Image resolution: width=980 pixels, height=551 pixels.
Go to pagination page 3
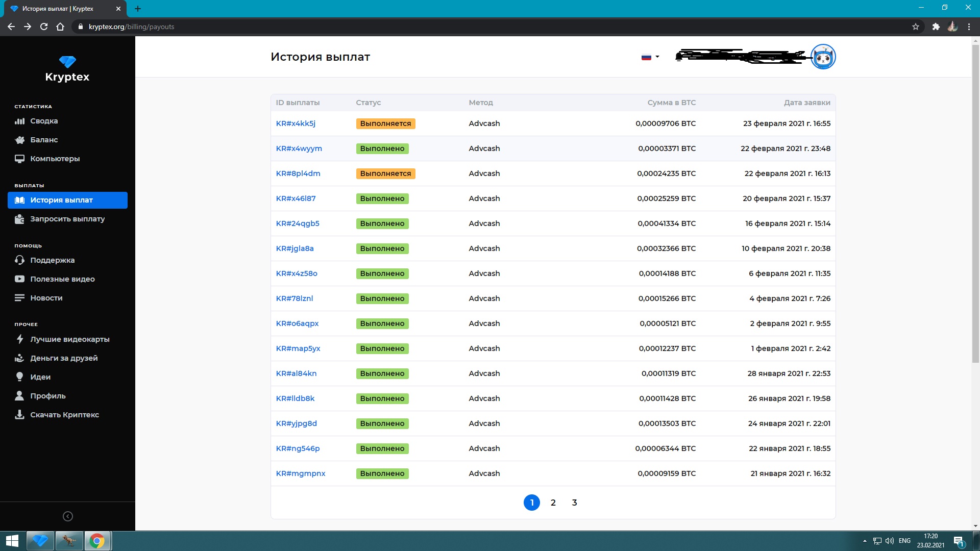click(x=574, y=503)
